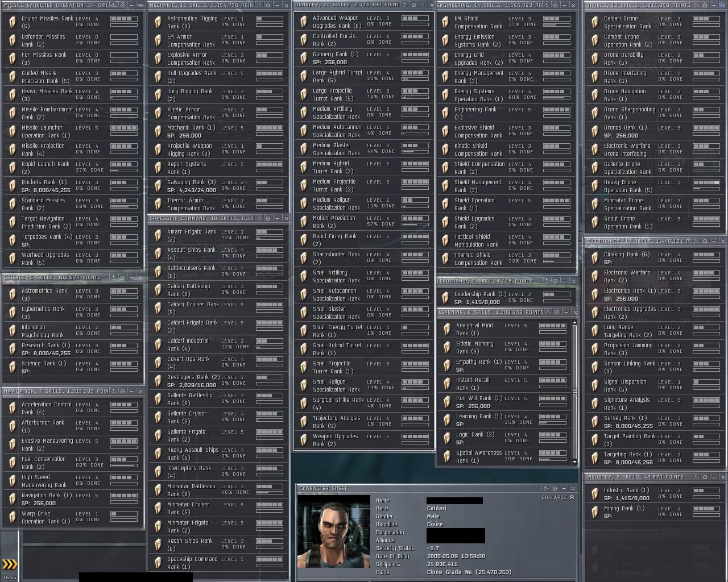Click the Cruise Missiles level 4 bar
Screen dimensions: 728x582
point(124,19)
